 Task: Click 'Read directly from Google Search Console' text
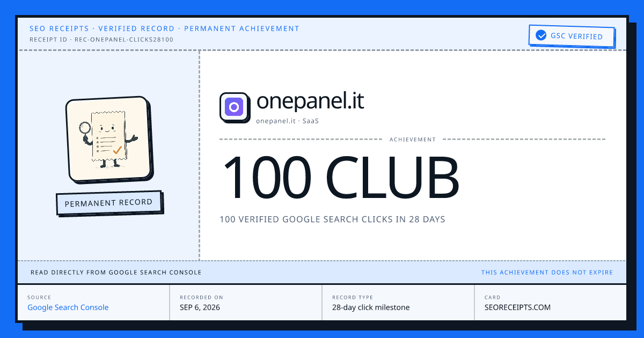point(116,273)
